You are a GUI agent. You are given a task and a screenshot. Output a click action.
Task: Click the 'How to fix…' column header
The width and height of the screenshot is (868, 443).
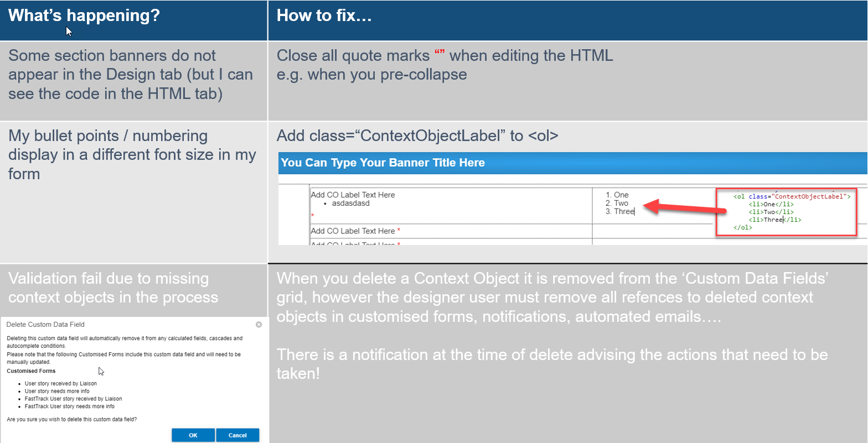point(324,15)
